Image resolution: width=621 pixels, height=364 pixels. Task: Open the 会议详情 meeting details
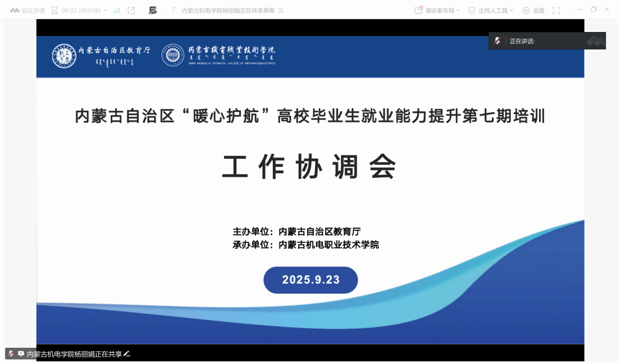click(x=32, y=10)
